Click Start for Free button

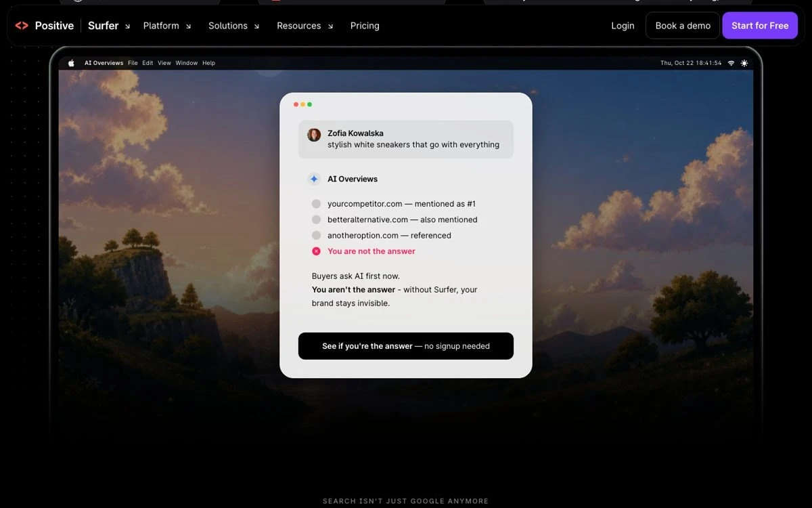pos(760,26)
